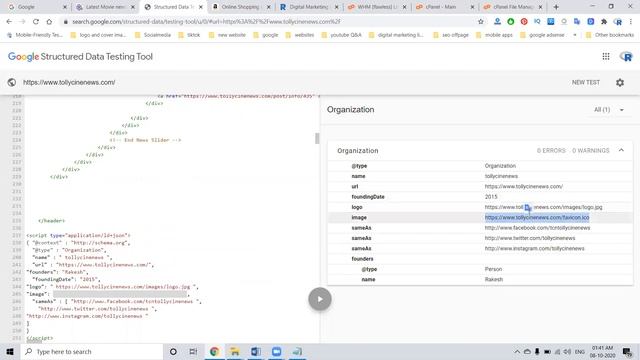The width and height of the screenshot is (640, 360).
Task: Switch to the Online Shopping tab
Action: (241, 7)
